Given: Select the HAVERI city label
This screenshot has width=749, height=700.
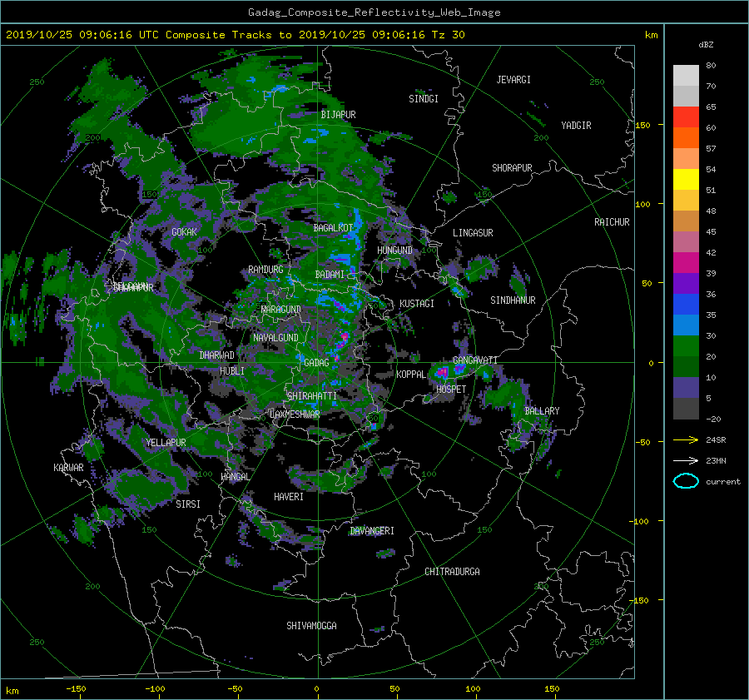Looking at the screenshot, I should [x=289, y=497].
